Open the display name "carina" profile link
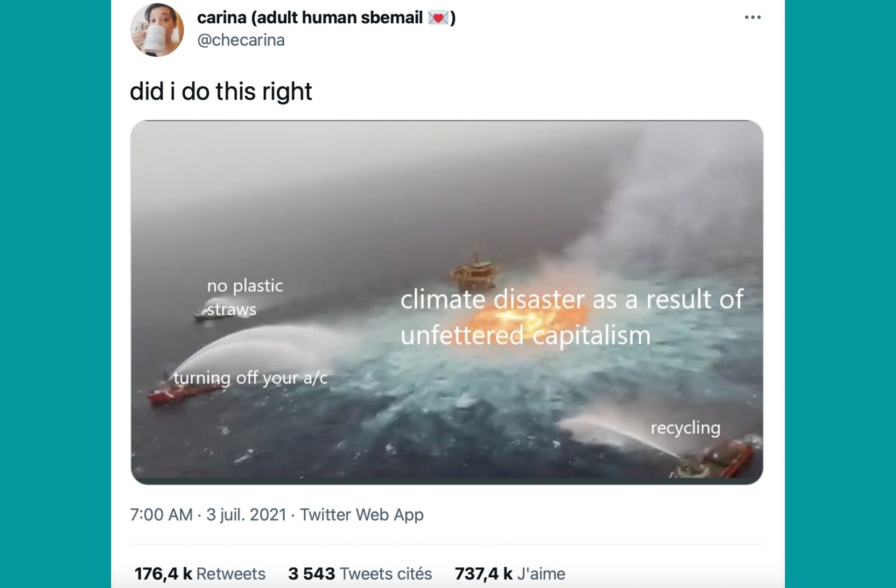 (x=222, y=18)
